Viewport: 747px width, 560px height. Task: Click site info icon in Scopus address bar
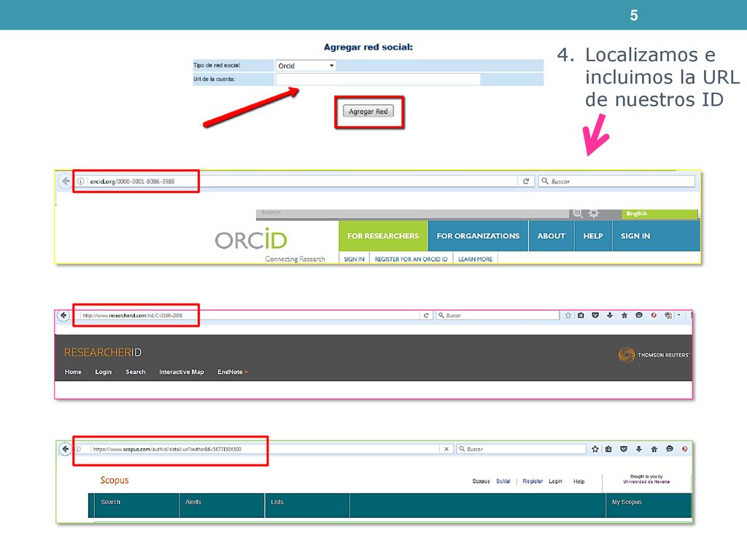78,449
